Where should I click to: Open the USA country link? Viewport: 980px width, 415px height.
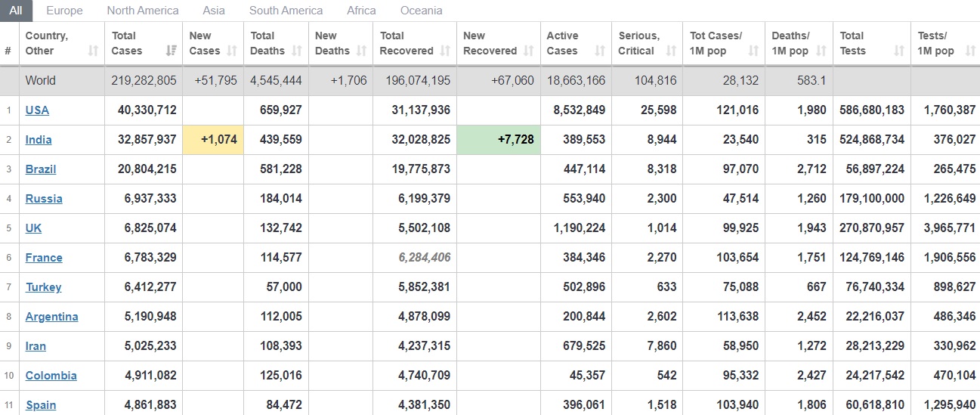point(37,110)
